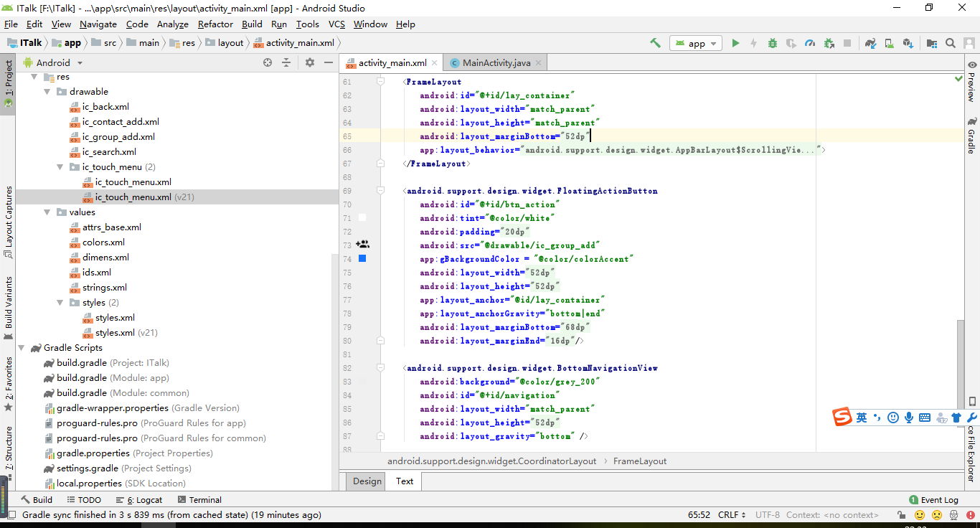The width and height of the screenshot is (980, 528).
Task: Collapse the Gradle Scripts node
Action: (22, 348)
